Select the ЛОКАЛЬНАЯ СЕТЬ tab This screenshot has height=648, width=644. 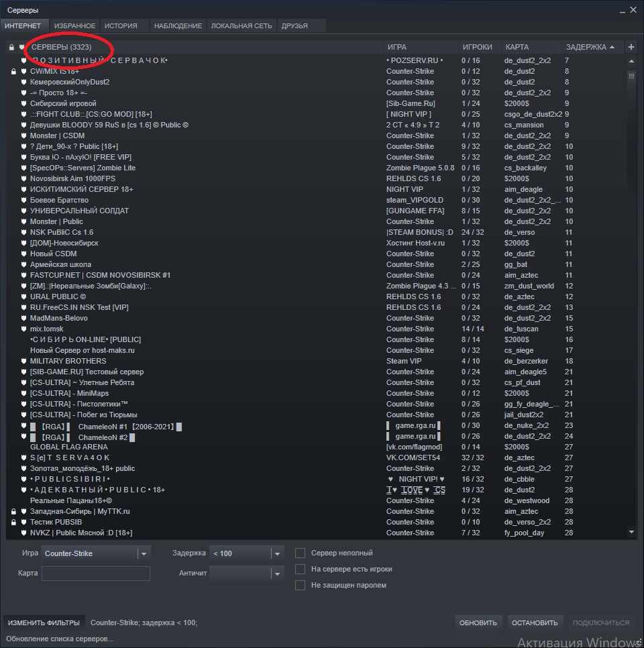(241, 25)
